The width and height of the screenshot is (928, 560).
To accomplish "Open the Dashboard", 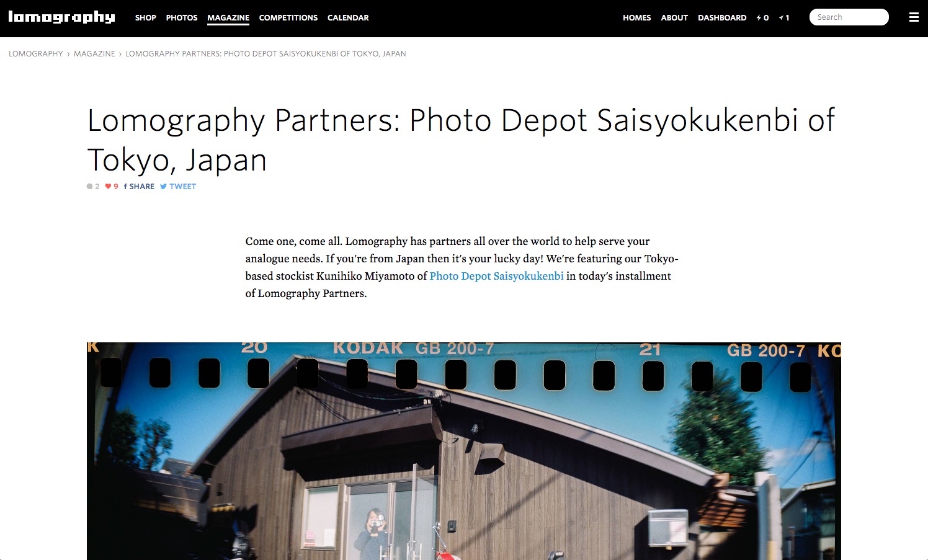I will tap(722, 17).
